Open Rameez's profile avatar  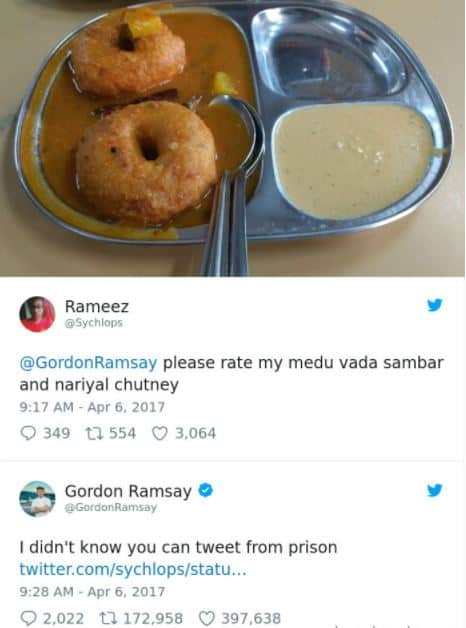click(x=37, y=314)
